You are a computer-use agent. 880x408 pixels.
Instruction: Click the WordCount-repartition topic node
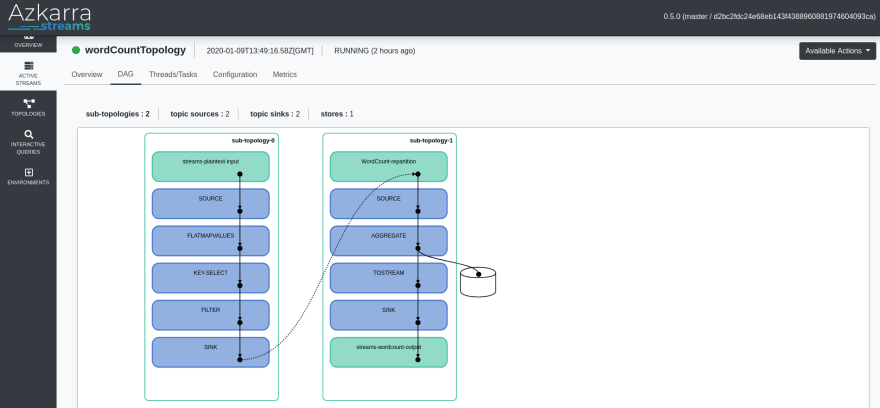388,167
